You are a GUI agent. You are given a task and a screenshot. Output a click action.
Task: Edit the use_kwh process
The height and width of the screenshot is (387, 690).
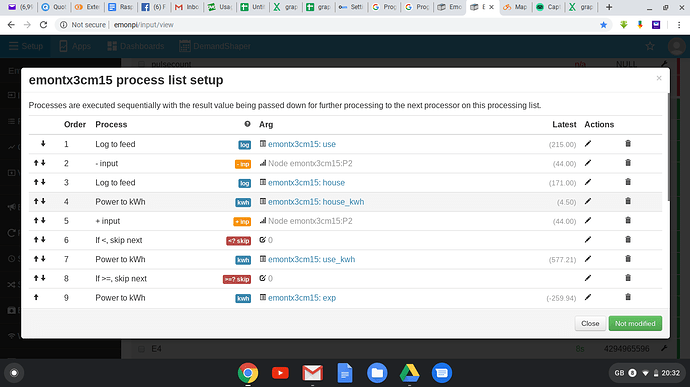click(588, 259)
